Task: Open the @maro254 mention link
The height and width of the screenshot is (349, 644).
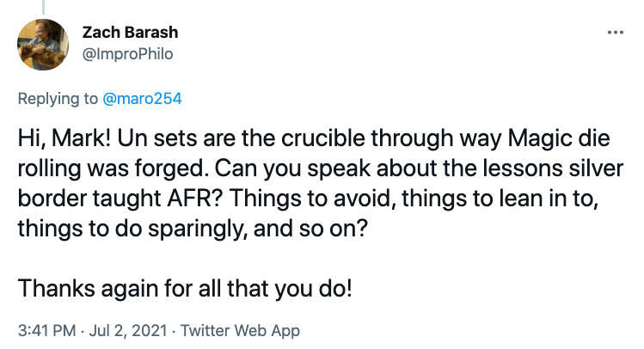Action: (141, 98)
